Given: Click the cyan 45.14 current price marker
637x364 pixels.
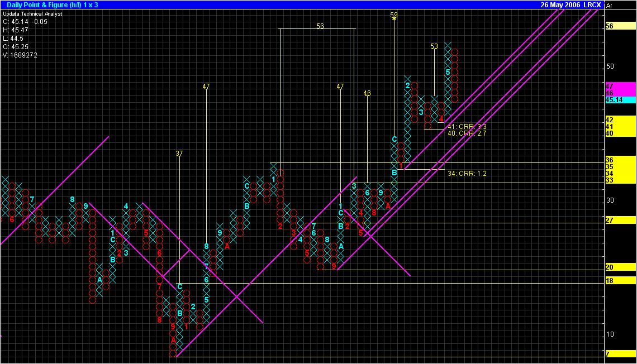Looking at the screenshot, I should (x=620, y=100).
